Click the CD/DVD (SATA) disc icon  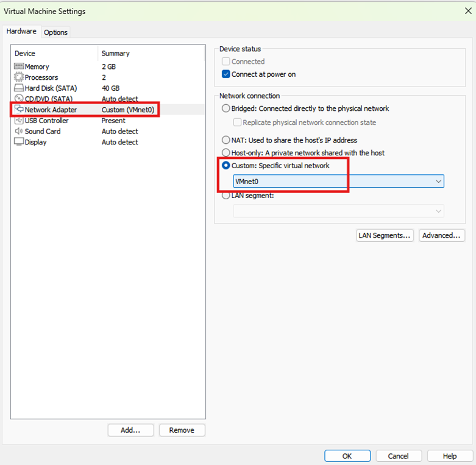(19, 98)
